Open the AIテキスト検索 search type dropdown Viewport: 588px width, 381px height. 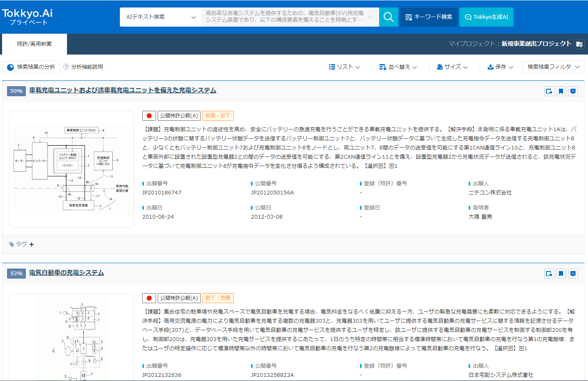tap(161, 17)
